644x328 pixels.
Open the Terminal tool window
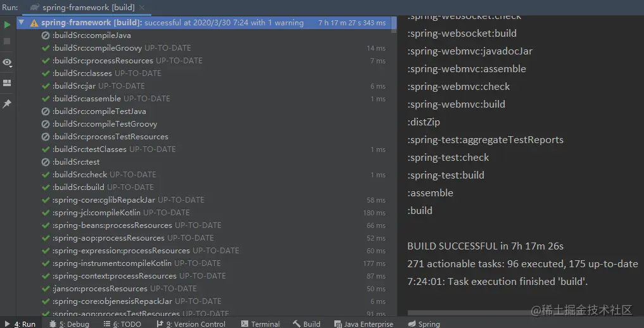point(260,324)
